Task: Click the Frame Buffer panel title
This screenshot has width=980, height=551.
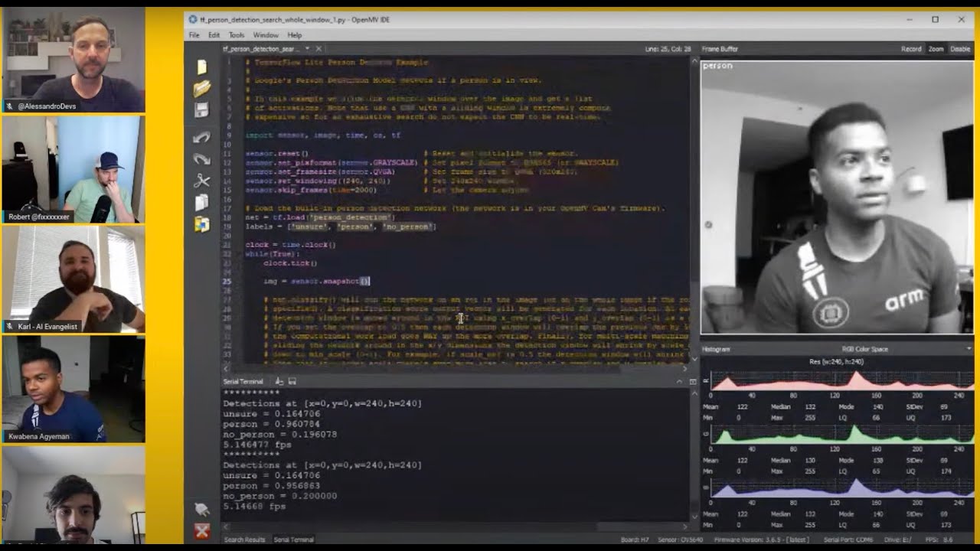Action: point(720,49)
